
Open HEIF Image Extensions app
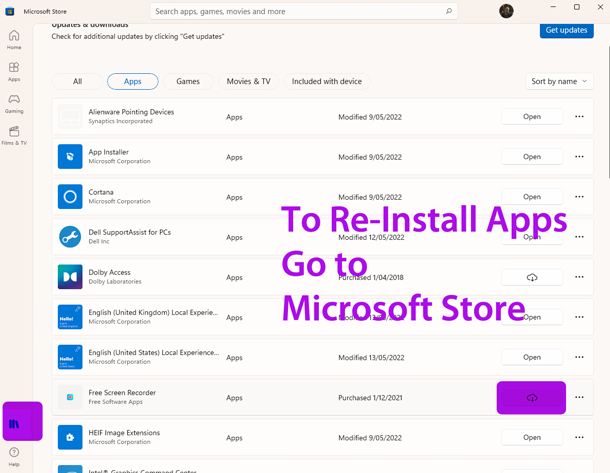(532, 437)
